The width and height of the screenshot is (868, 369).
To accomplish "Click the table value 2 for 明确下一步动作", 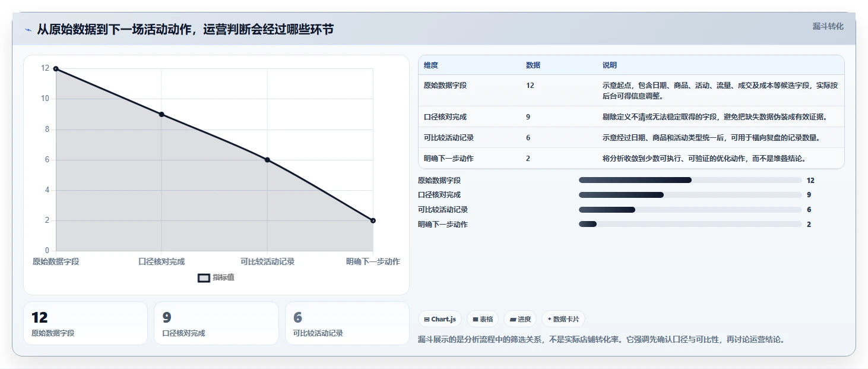I will (528, 159).
